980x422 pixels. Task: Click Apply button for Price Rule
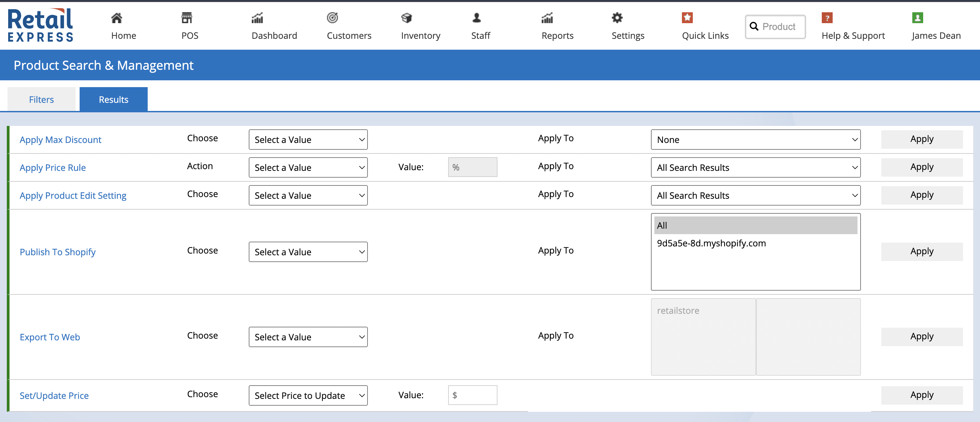(922, 167)
